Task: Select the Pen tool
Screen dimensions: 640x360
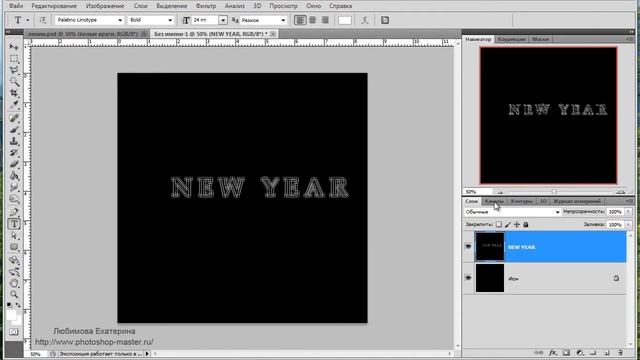Action: coord(14,212)
